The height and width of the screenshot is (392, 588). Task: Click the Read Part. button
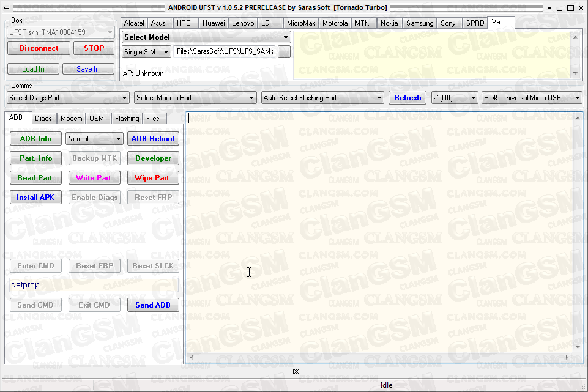36,177
